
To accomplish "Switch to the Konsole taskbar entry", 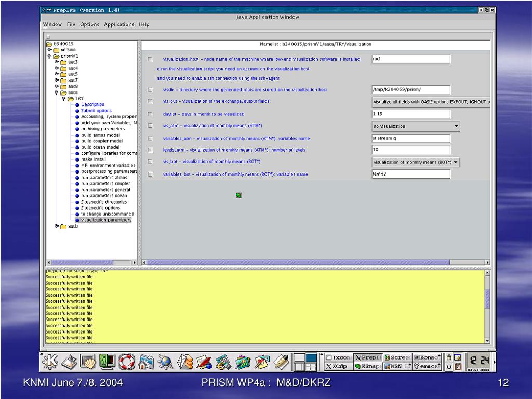I will coord(427,357).
